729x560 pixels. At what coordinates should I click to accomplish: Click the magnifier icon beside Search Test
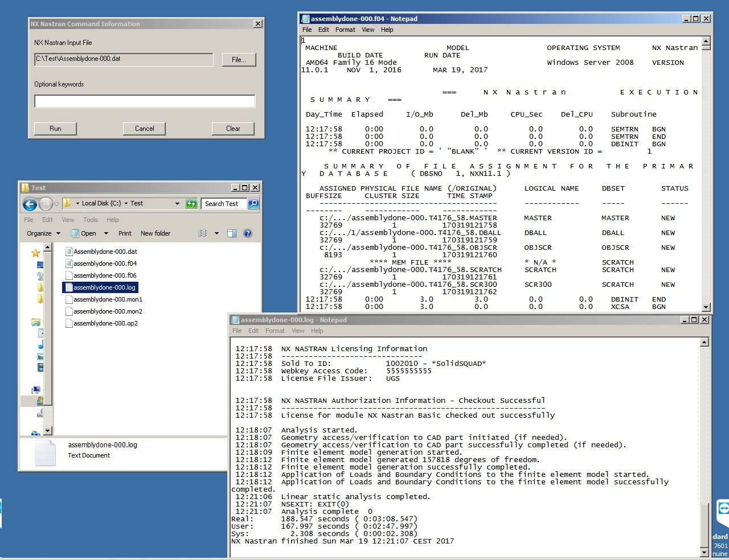click(x=253, y=203)
